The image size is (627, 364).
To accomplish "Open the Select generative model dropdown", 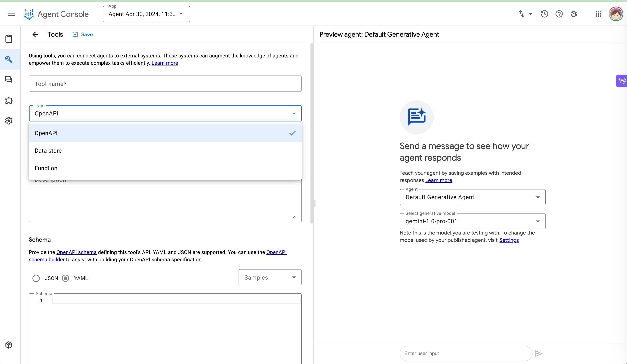I will coord(472,221).
